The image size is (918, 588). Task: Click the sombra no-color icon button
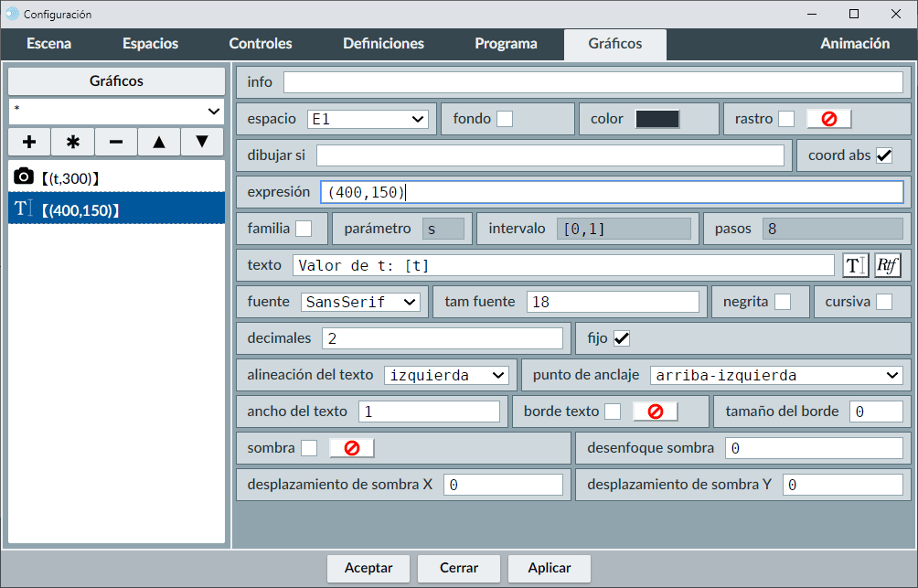tap(351, 448)
